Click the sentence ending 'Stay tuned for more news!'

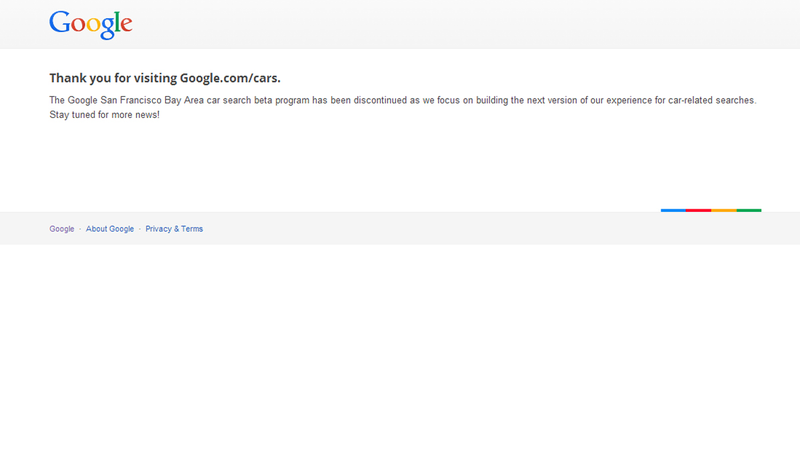click(105, 115)
